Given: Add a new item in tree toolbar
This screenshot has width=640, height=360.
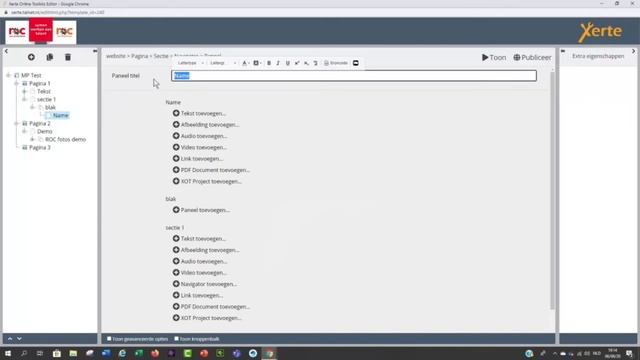Looking at the screenshot, I should 31,57.
